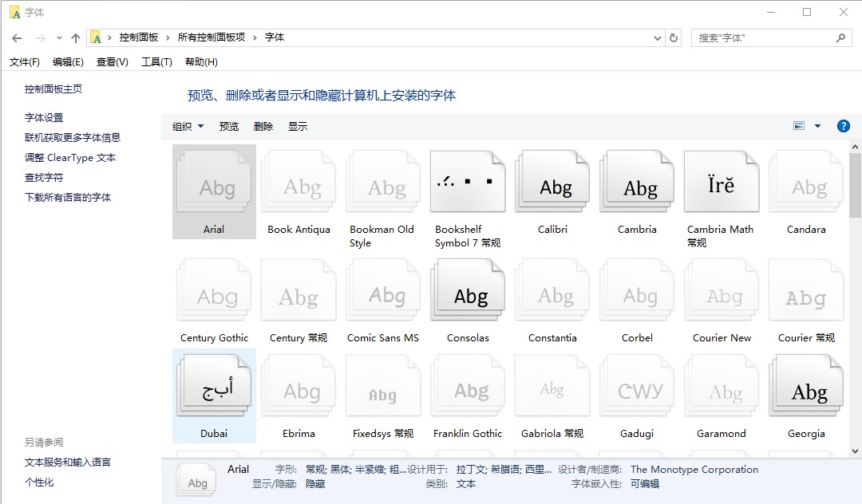Expand the address bar history dropdown
The height and width of the screenshot is (504, 862).
[657, 38]
